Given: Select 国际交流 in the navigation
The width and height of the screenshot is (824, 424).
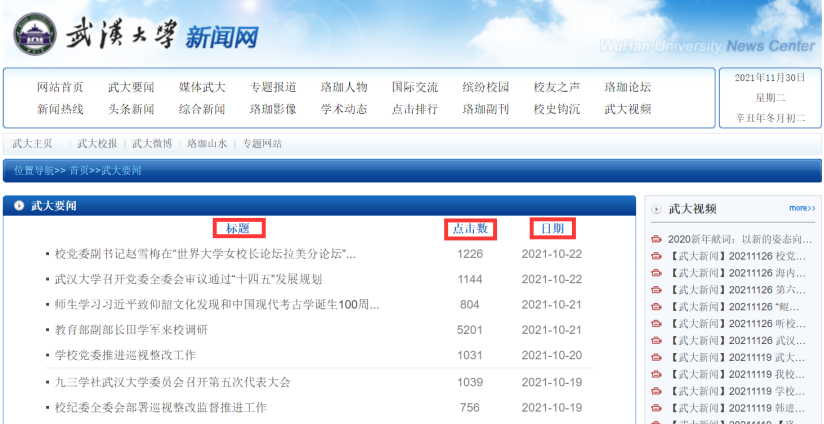Looking at the screenshot, I should (x=415, y=87).
